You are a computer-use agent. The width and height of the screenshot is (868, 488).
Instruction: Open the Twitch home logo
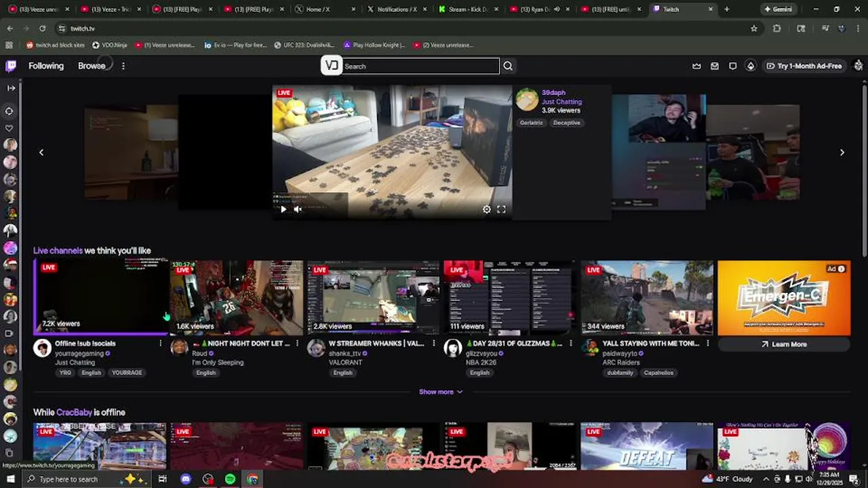point(11,66)
